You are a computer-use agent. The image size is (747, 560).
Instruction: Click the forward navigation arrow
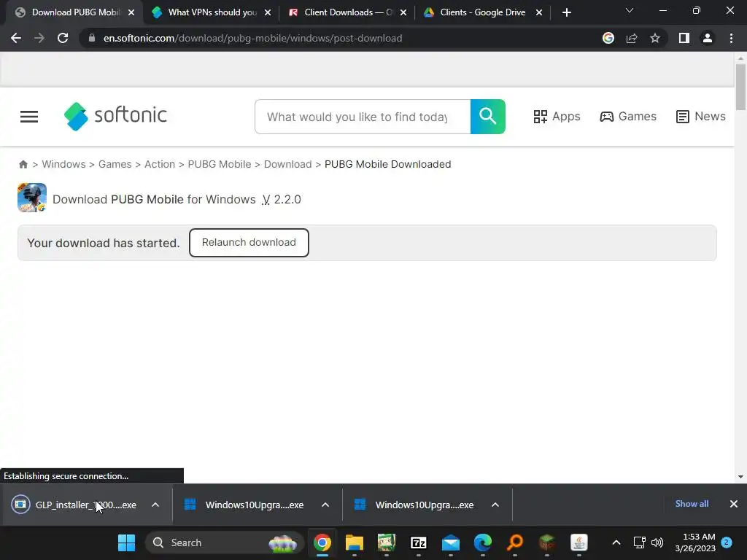point(39,38)
